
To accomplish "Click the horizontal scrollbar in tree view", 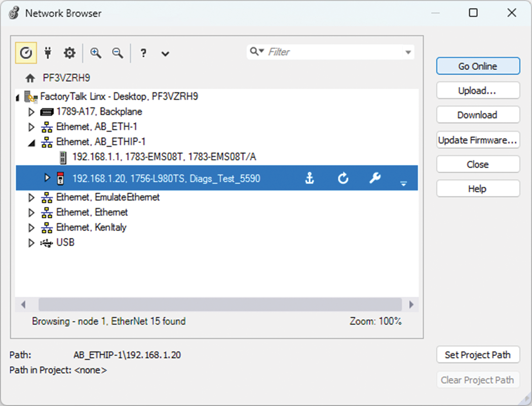I will coord(220,304).
